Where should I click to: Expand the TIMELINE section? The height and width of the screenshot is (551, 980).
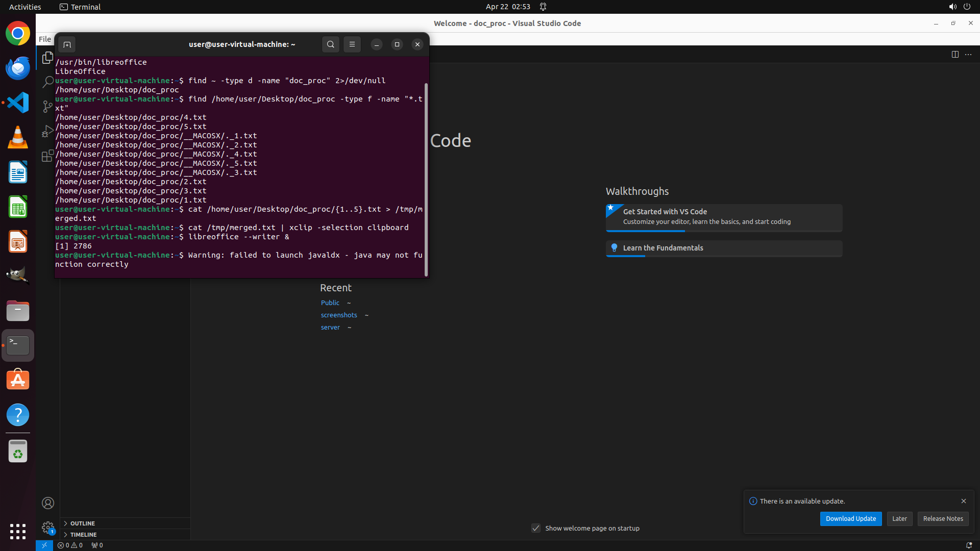coord(83,535)
